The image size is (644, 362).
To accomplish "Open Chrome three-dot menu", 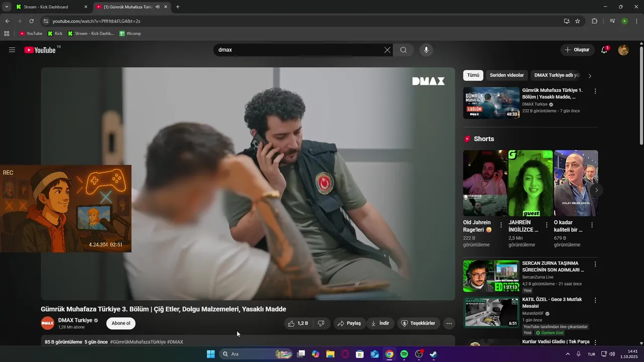I will pyautogui.click(x=637, y=21).
